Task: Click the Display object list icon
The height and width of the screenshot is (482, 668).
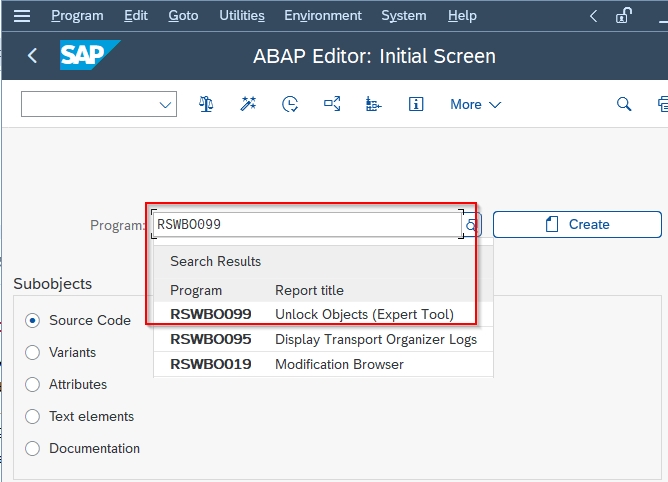Action: (x=374, y=104)
